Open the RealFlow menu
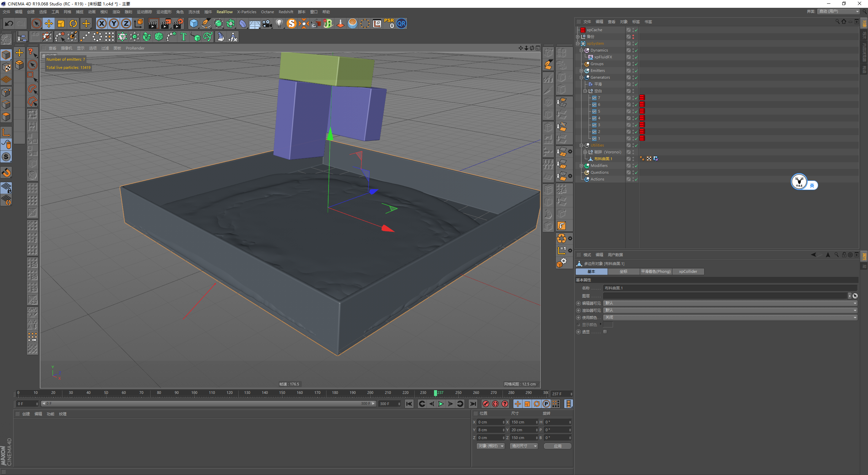Screen dimensions: 868x475 (224, 12)
